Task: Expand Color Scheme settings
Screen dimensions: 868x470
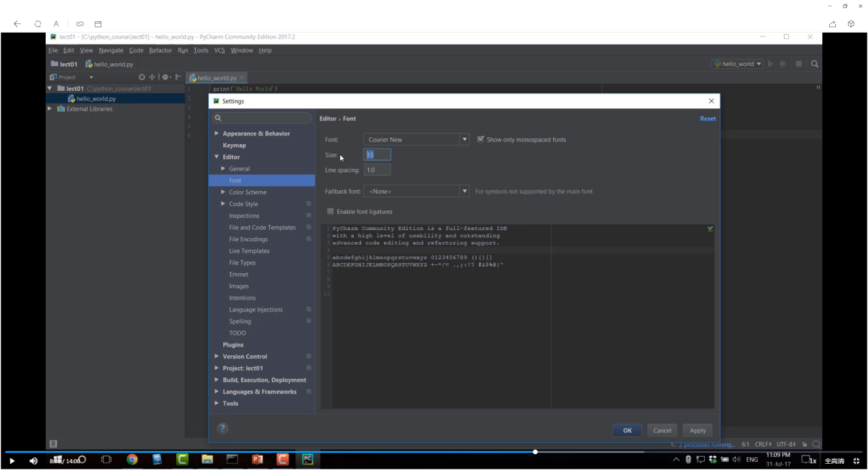Action: [x=223, y=192]
